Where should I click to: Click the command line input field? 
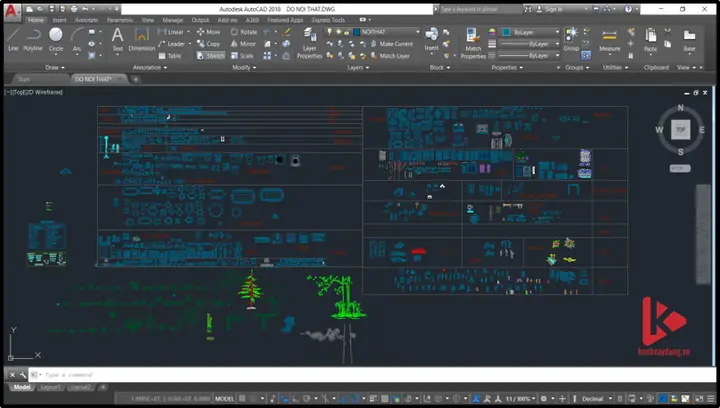(x=371, y=375)
